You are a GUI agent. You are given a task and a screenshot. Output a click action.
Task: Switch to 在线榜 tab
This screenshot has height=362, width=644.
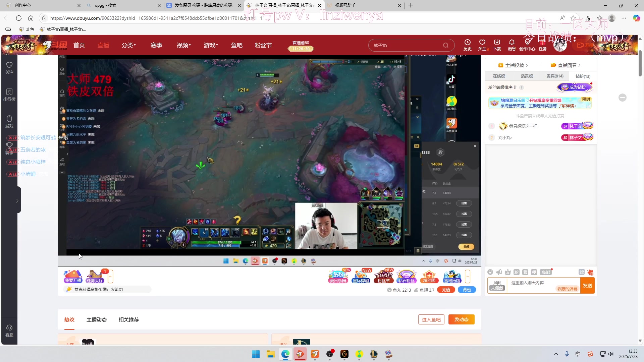click(x=499, y=76)
